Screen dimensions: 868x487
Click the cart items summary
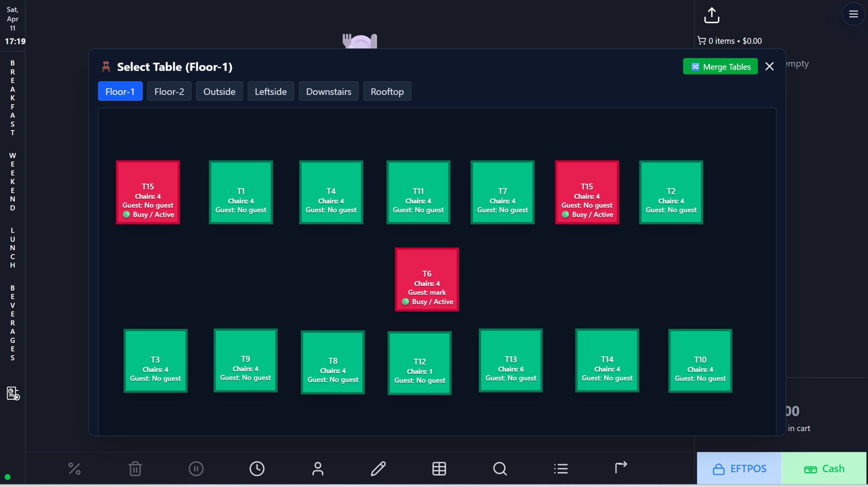coord(729,41)
